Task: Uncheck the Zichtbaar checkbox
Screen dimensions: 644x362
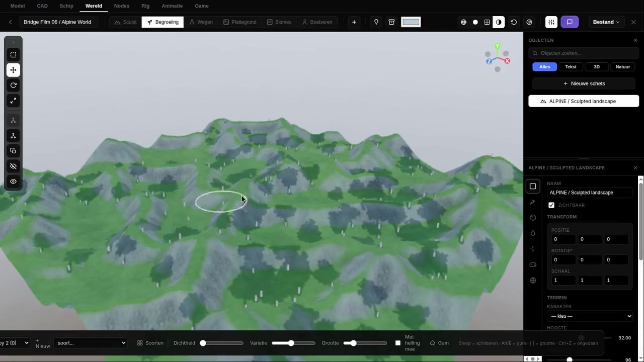Action: coord(551,205)
